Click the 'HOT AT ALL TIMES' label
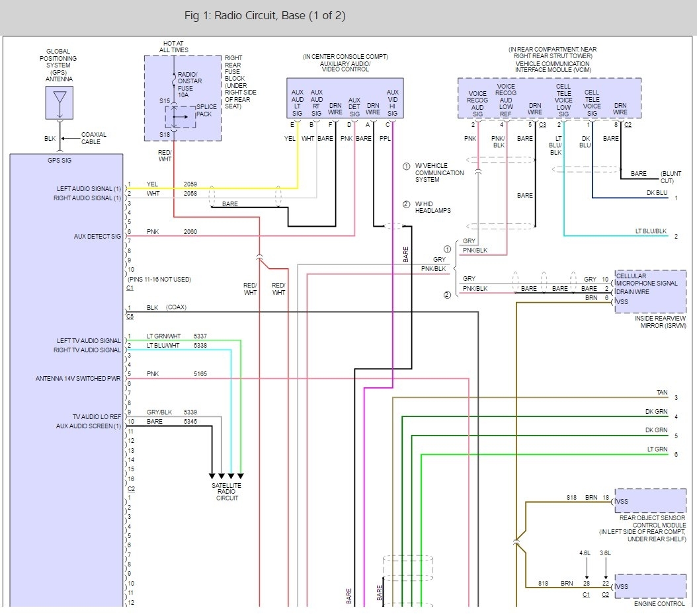The height and width of the screenshot is (616, 697). 174,47
